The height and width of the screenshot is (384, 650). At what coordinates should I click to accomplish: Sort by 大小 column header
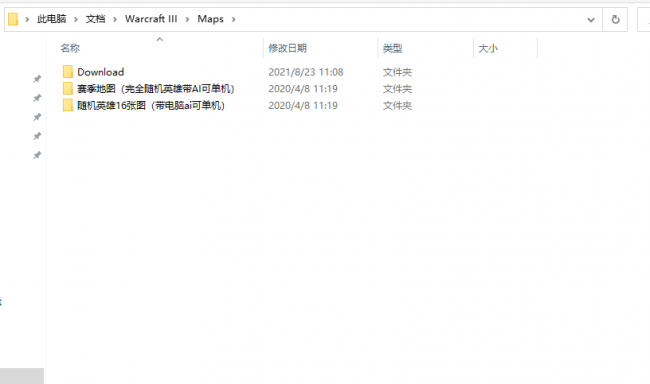[x=488, y=48]
